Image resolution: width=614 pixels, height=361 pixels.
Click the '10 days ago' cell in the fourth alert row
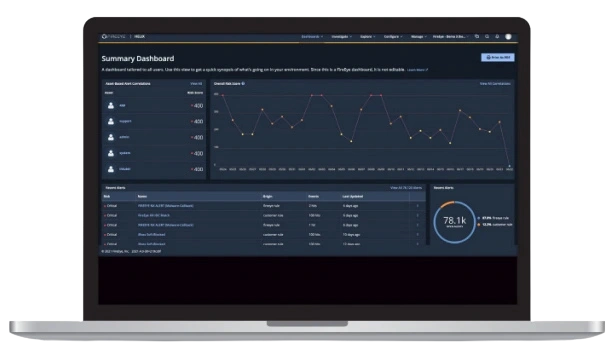click(351, 235)
